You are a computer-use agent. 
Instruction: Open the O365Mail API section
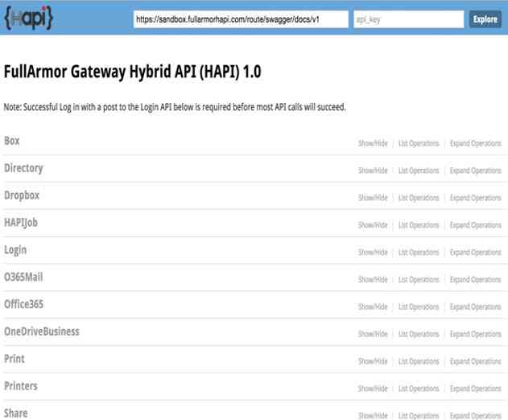(x=23, y=278)
